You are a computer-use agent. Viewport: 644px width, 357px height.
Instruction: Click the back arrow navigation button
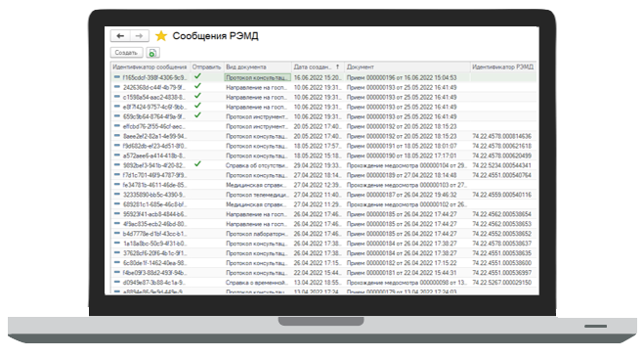(120, 36)
